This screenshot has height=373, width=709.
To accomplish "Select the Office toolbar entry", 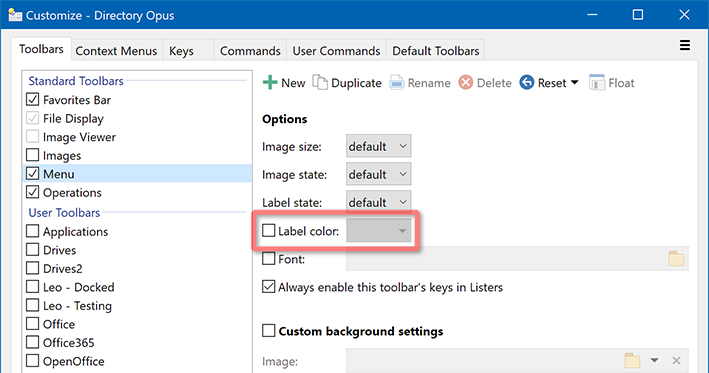I will [137, 324].
